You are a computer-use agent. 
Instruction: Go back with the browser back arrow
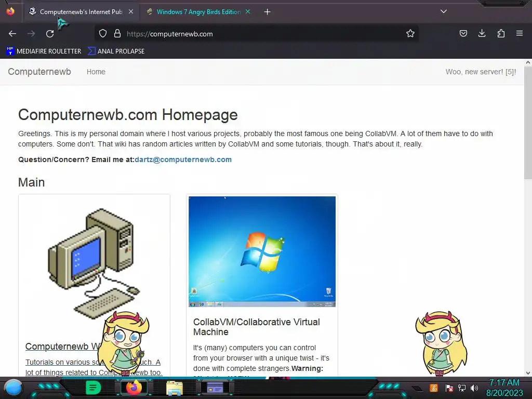[x=12, y=34]
